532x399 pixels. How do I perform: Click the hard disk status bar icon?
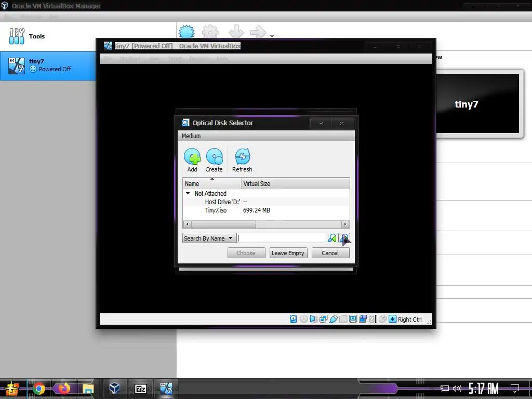click(x=294, y=319)
